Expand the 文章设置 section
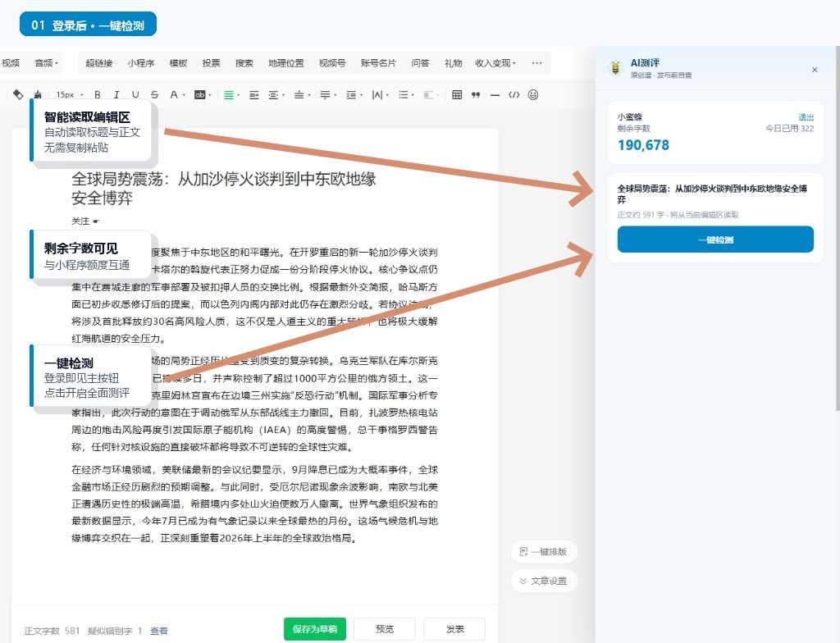Viewport: 840px width, 643px height. (544, 581)
